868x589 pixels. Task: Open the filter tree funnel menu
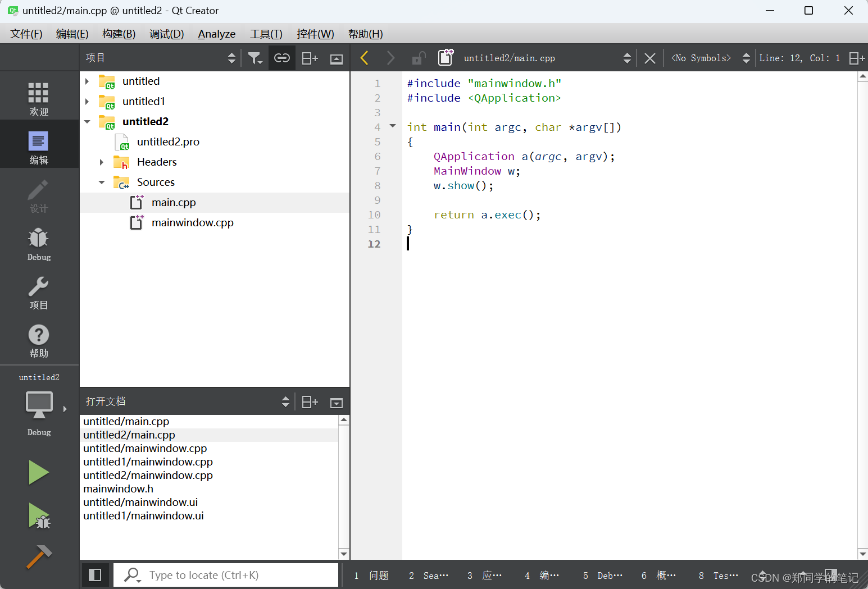tap(255, 58)
